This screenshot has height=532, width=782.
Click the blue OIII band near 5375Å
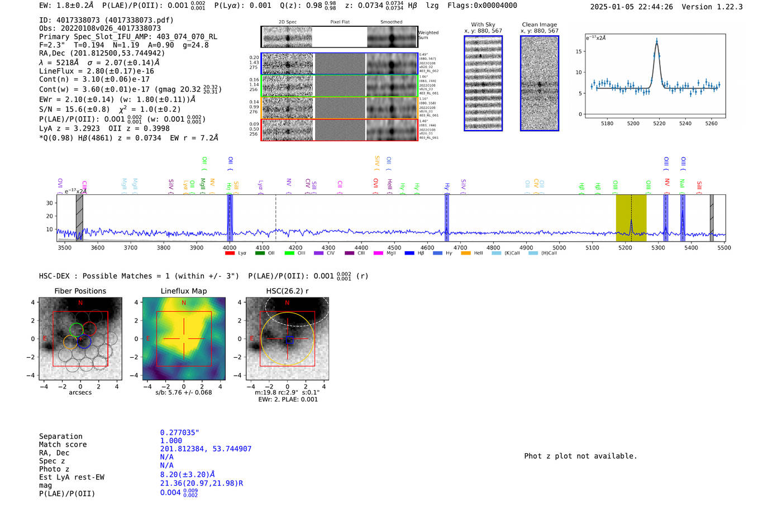click(x=683, y=218)
